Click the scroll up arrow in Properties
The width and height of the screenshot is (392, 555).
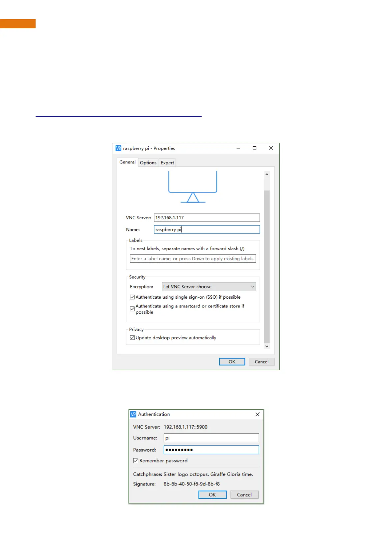tap(267, 174)
